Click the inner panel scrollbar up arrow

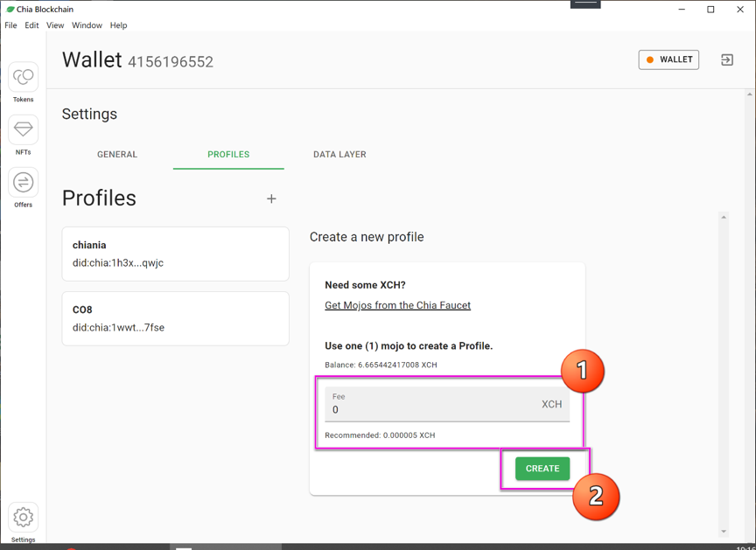[724, 217]
